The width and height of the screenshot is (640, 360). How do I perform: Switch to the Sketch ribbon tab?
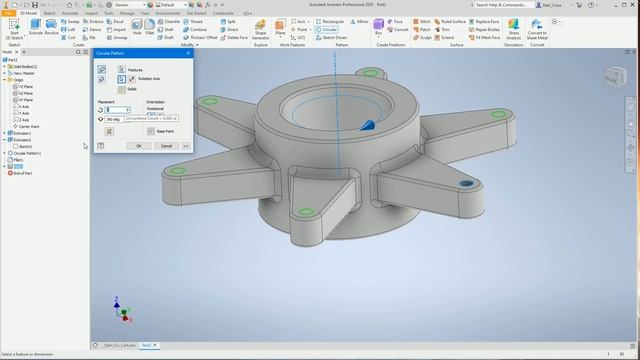coord(49,13)
